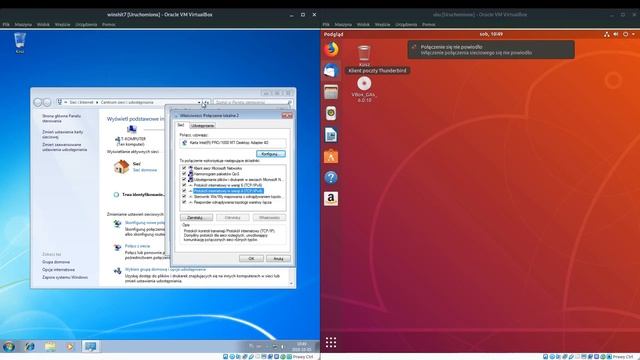Open Windows Media Player on taskbar

70,347
